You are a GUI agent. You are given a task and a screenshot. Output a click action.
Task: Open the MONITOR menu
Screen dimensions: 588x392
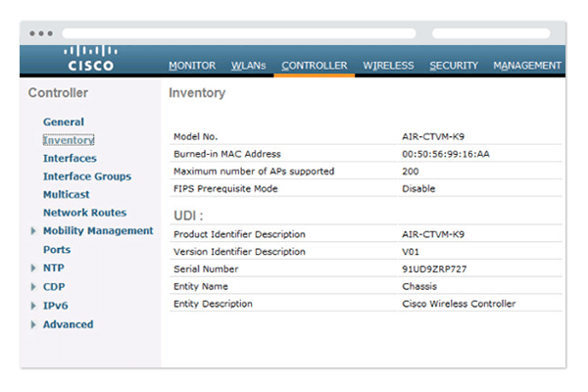click(x=192, y=66)
